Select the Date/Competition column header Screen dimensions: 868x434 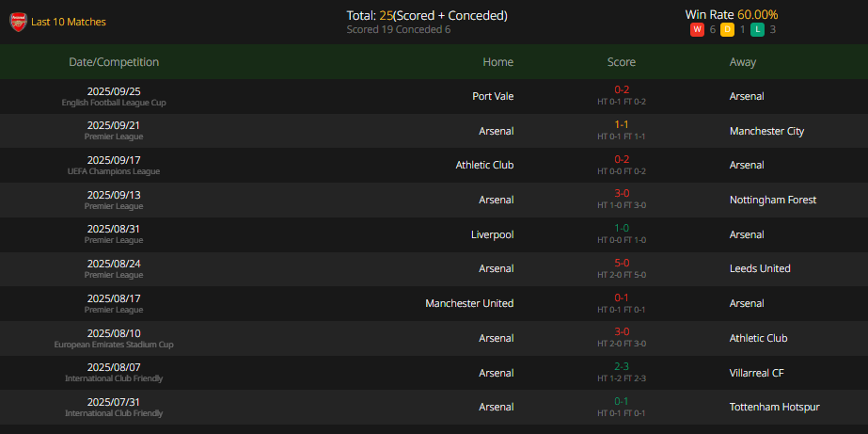[114, 62]
